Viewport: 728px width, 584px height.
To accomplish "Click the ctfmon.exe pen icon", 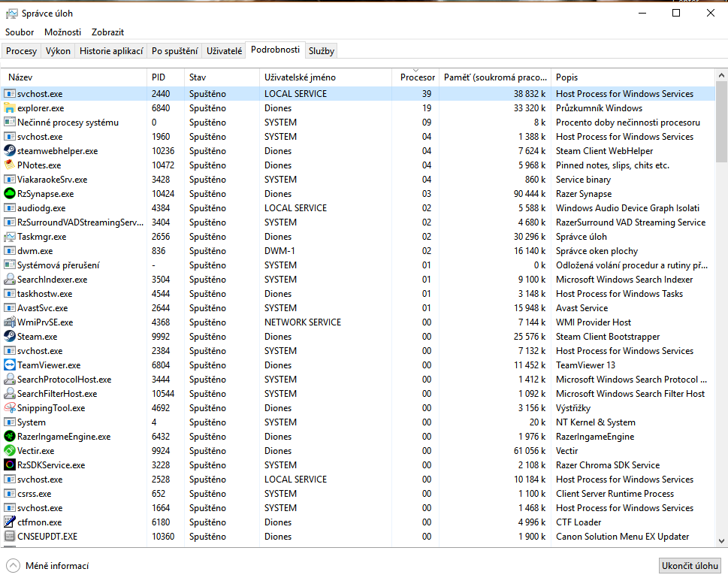I will coord(10,522).
